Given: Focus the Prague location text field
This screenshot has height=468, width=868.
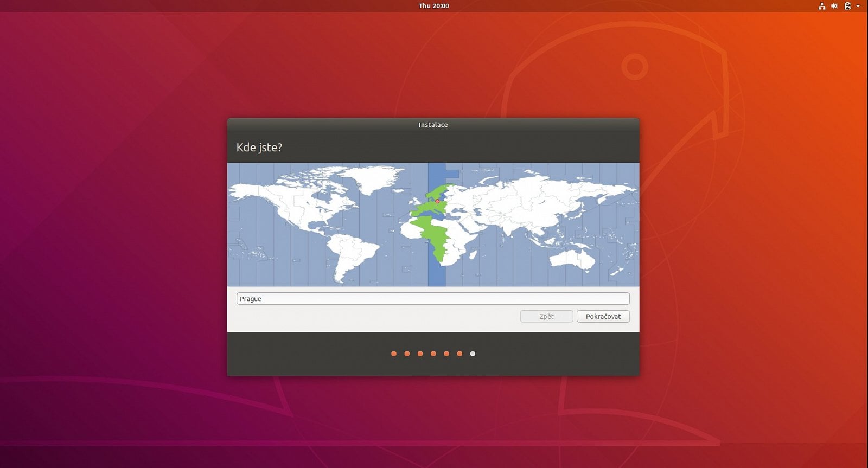Looking at the screenshot, I should [433, 299].
